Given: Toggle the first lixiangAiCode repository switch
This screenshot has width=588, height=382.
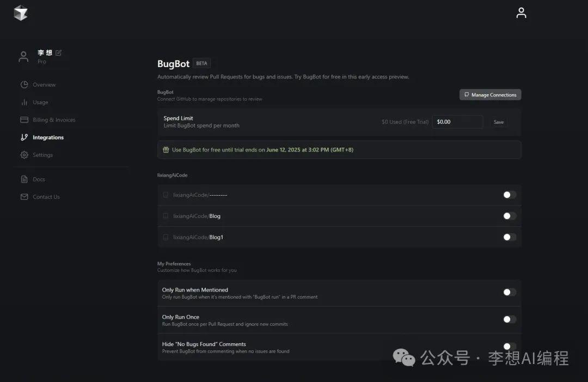Looking at the screenshot, I should tap(509, 195).
